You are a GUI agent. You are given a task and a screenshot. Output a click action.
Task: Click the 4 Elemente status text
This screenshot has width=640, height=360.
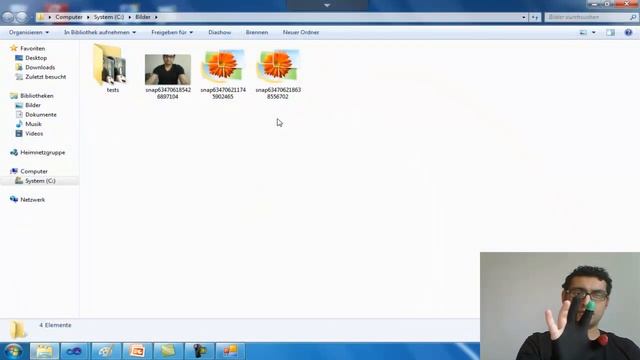(55, 325)
